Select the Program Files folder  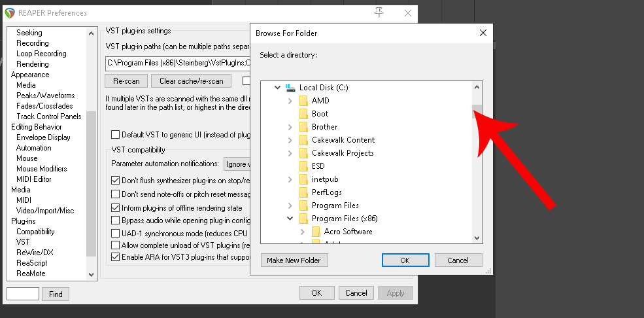click(329, 205)
